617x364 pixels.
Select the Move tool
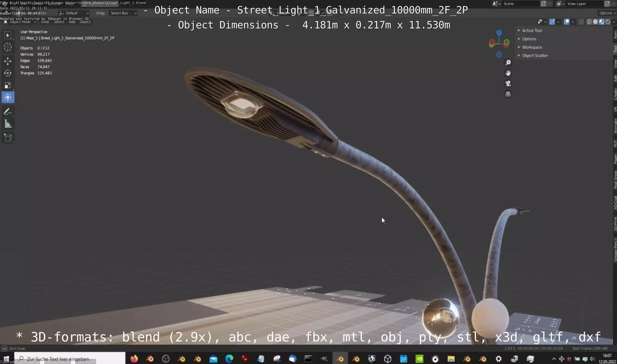click(x=8, y=61)
